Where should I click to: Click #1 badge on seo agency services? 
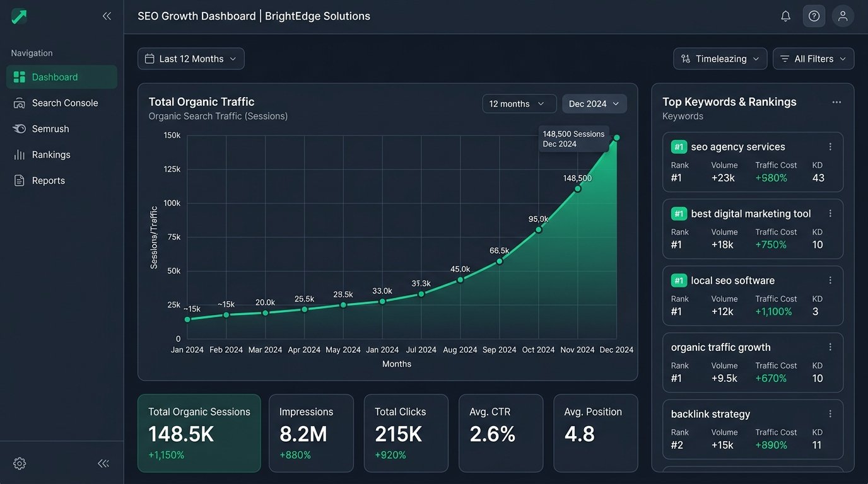coord(679,147)
